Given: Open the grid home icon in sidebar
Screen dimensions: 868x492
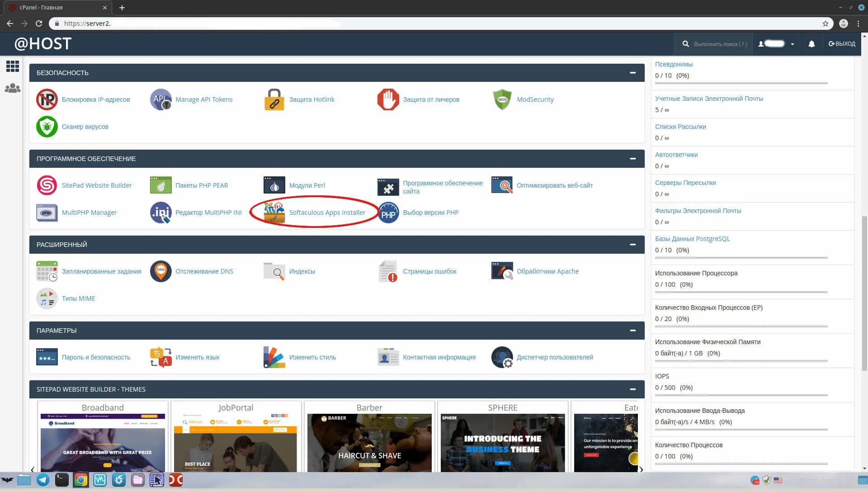Looking at the screenshot, I should [x=13, y=66].
